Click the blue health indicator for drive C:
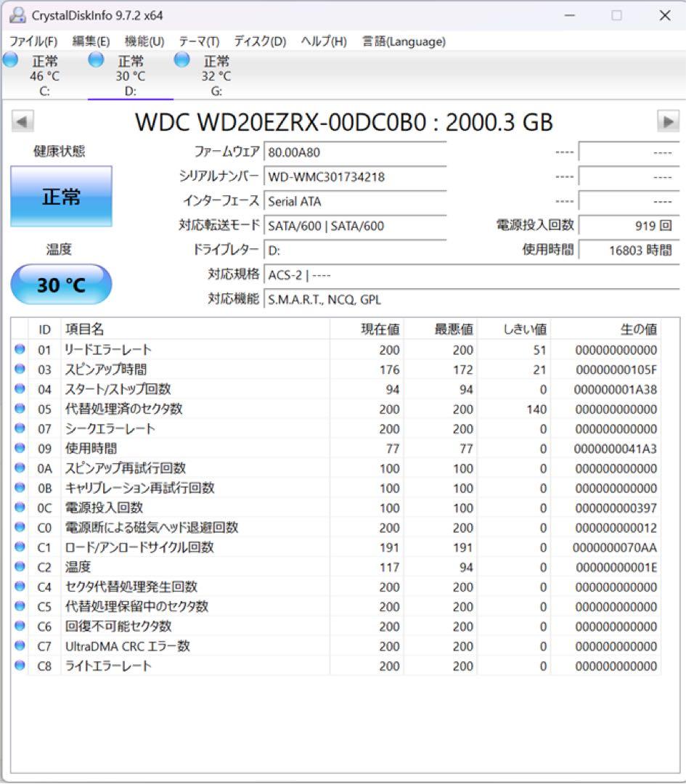 (x=10, y=61)
